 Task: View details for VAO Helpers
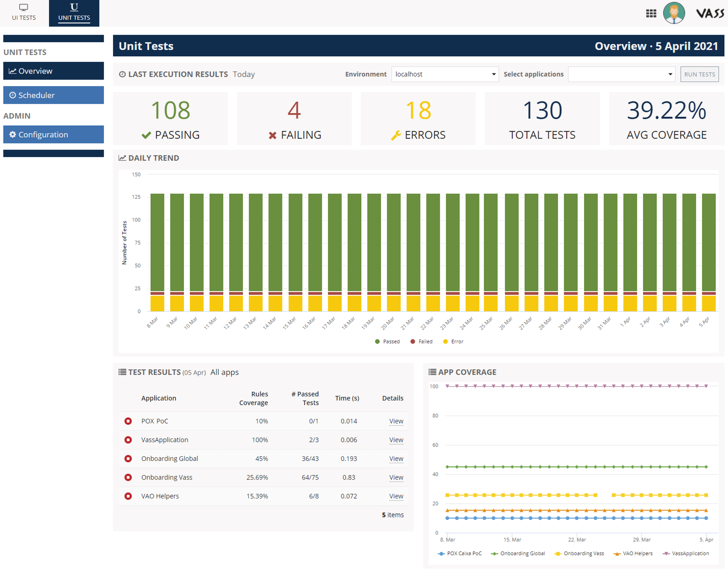(x=396, y=496)
